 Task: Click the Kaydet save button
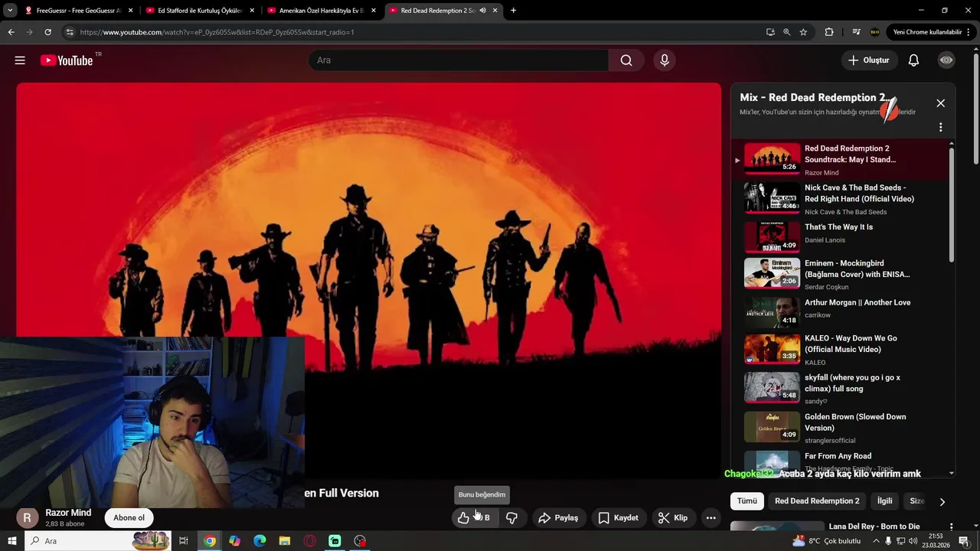point(618,518)
